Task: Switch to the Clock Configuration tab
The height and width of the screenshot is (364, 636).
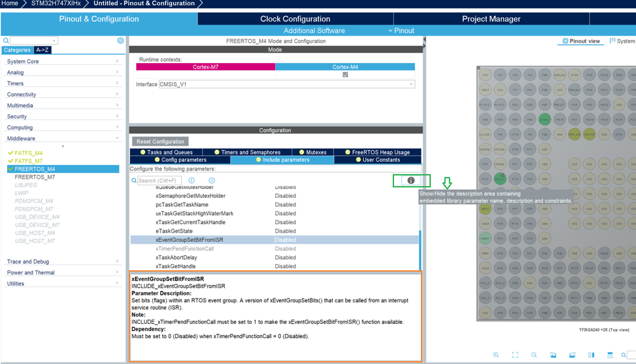Action: 295,18
